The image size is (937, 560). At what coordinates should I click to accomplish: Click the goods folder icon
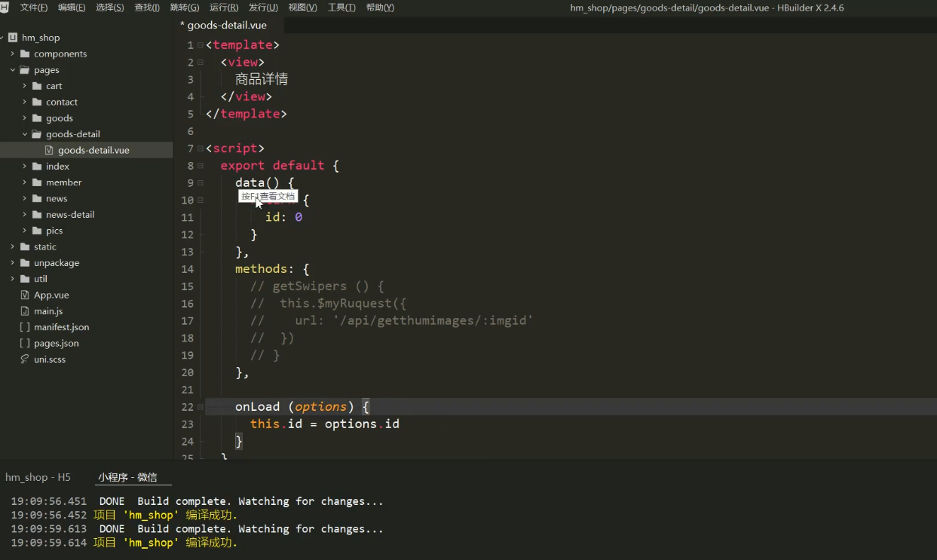click(37, 118)
